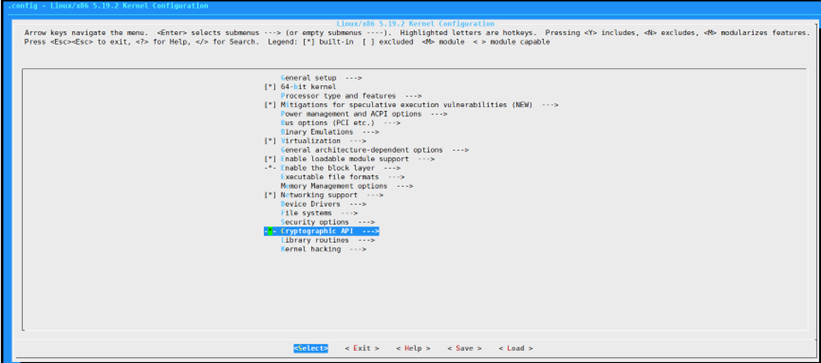Open the Device Drivers submenu
The width and height of the screenshot is (821, 363).
click(323, 204)
